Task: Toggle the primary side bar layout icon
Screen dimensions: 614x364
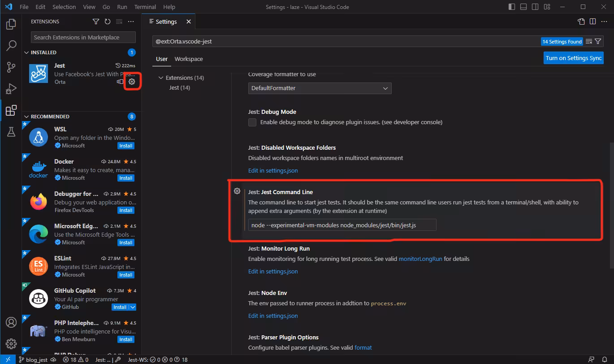Action: click(x=512, y=7)
